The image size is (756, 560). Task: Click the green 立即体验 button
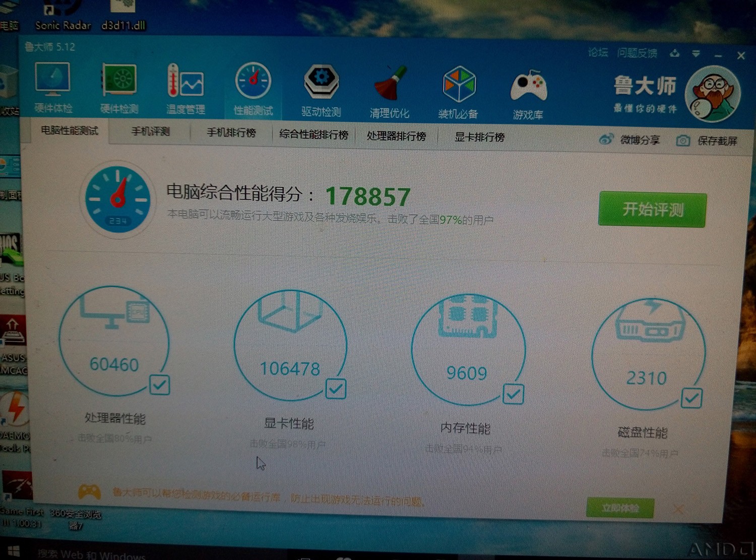tap(620, 508)
